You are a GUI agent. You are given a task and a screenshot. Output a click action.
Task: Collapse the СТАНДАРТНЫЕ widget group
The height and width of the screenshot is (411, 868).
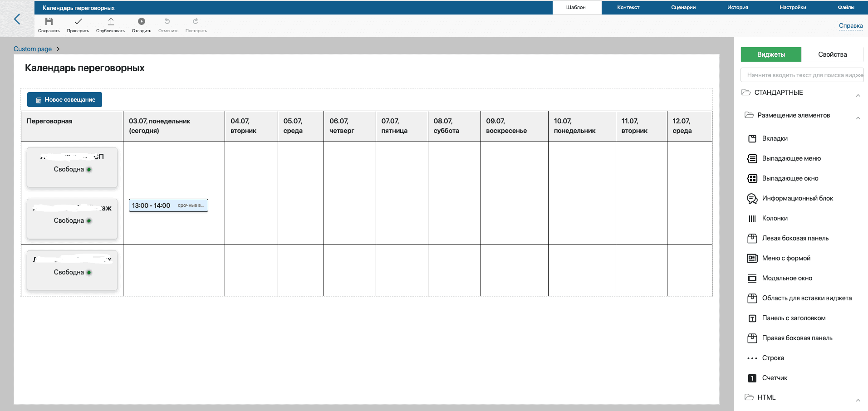pos(858,95)
